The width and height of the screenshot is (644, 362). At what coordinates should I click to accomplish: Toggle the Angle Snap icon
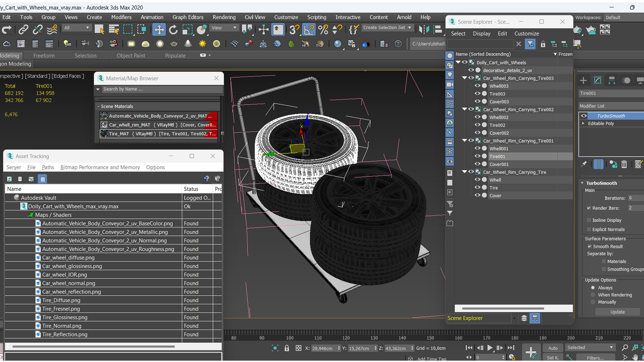click(x=309, y=30)
